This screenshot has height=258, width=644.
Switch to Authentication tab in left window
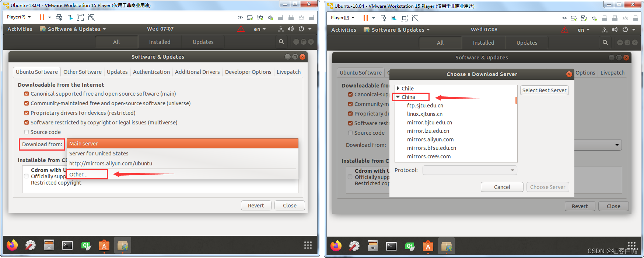(x=151, y=72)
